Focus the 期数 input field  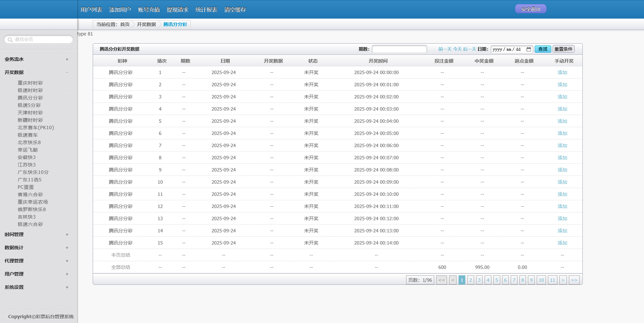coord(399,49)
